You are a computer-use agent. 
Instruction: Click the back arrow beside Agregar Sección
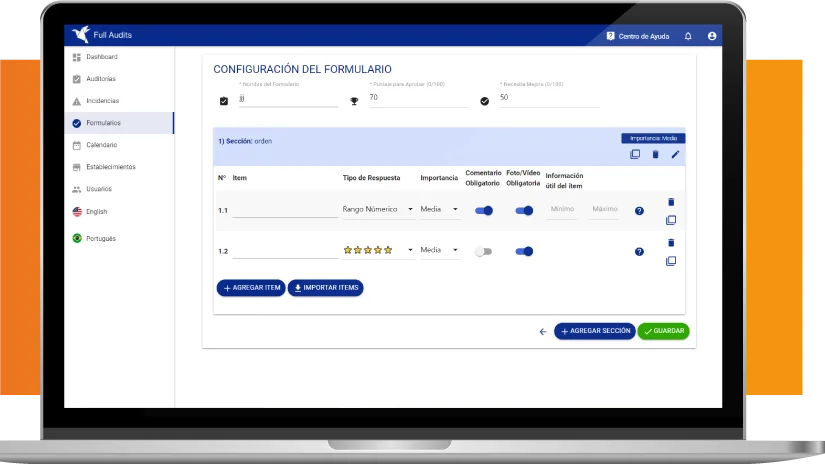tap(543, 331)
